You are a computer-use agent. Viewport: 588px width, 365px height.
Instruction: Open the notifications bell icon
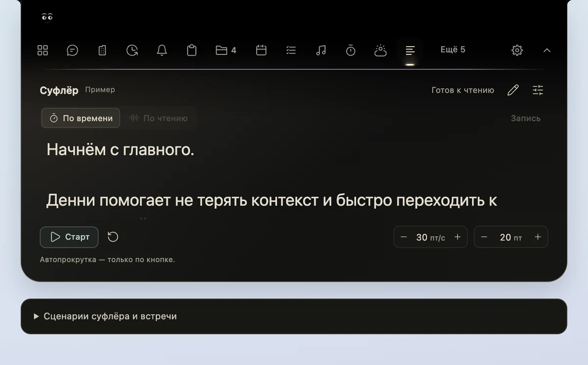pos(162,50)
